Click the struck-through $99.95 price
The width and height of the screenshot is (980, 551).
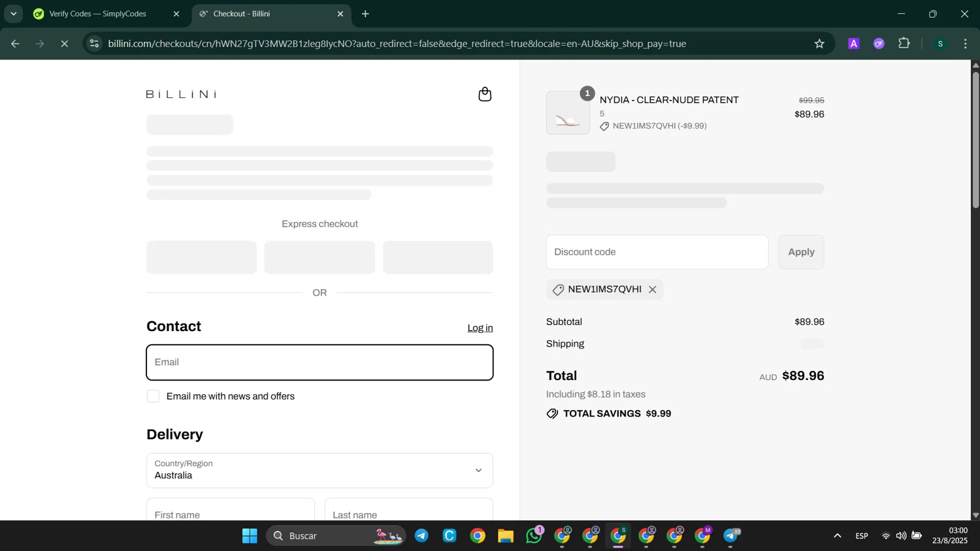[811, 101]
